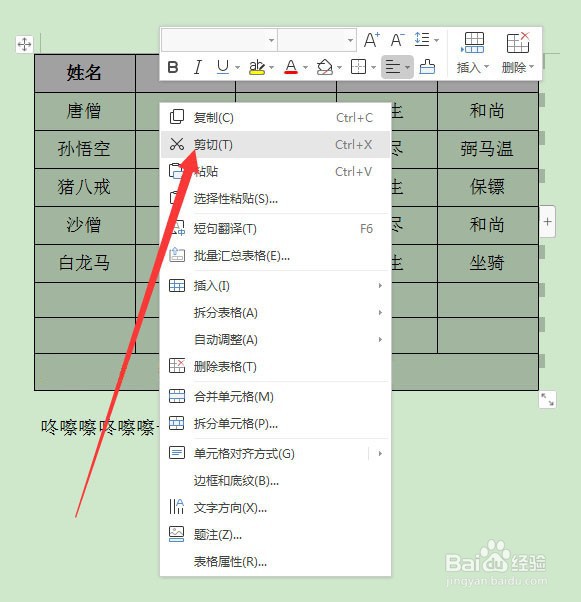Expand the 插入 dropdown in mini toolbar
Screen dimensions: 581x602
coord(487,67)
